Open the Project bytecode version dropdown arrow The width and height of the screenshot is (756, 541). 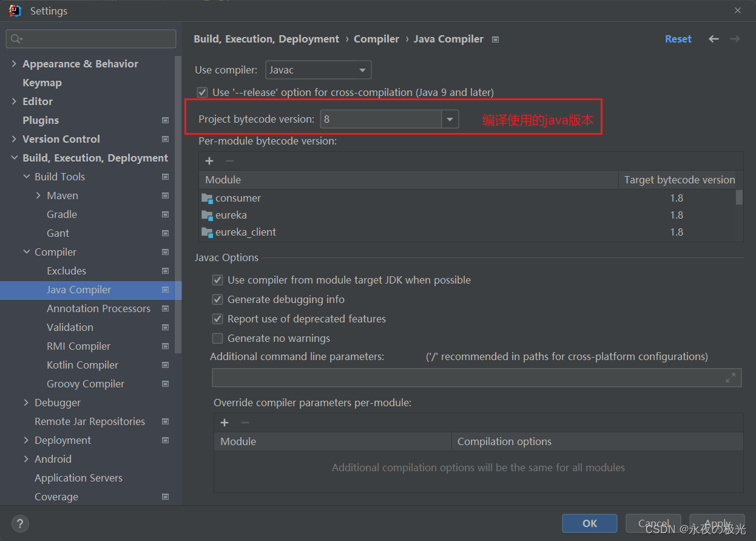[x=450, y=120]
